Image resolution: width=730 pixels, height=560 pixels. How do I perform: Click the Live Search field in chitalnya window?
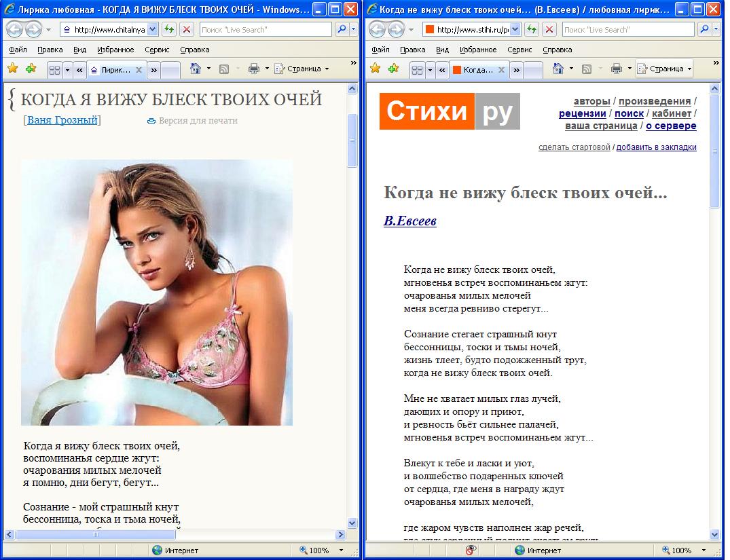click(265, 30)
